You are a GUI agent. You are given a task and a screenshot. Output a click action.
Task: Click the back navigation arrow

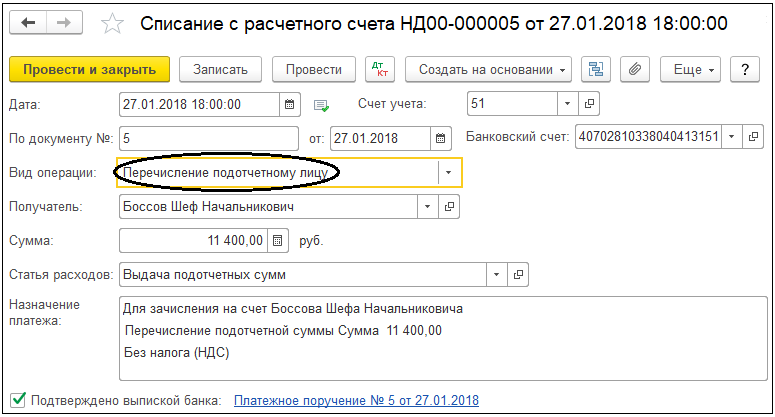coord(28,23)
